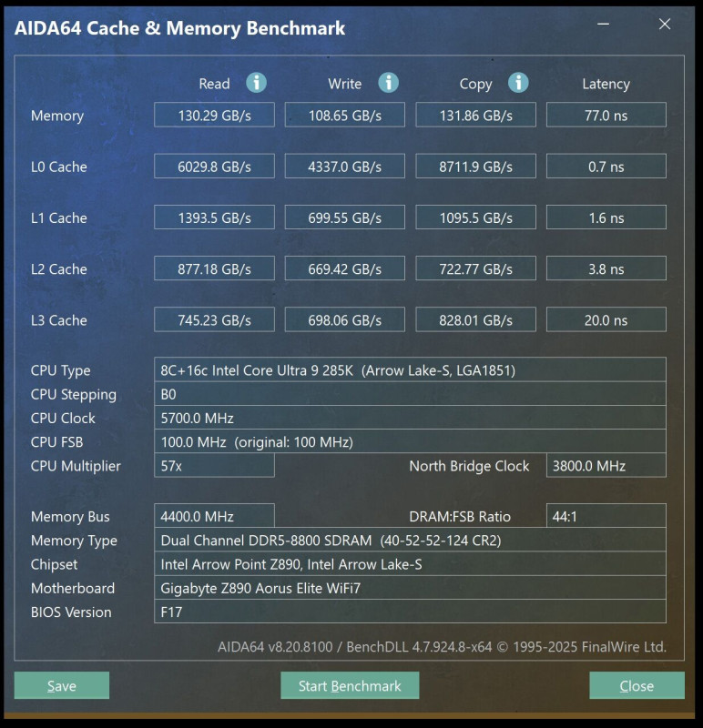
Task: Click the CPU Multiplier field 57x
Action: (214, 466)
